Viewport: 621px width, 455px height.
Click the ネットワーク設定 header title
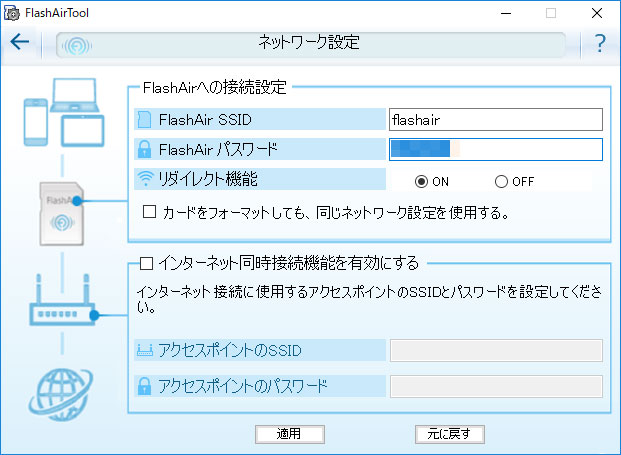(x=309, y=42)
